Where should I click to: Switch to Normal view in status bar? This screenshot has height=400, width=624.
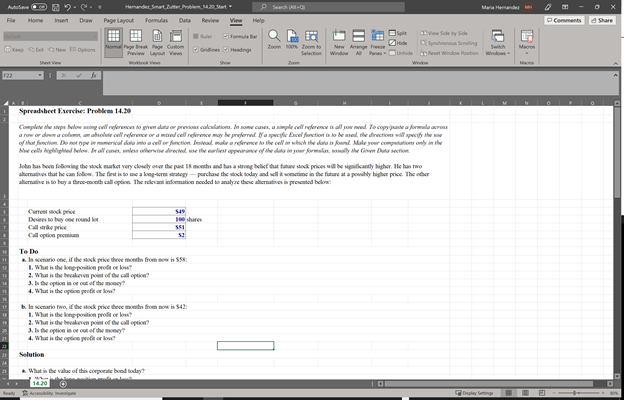(509, 393)
